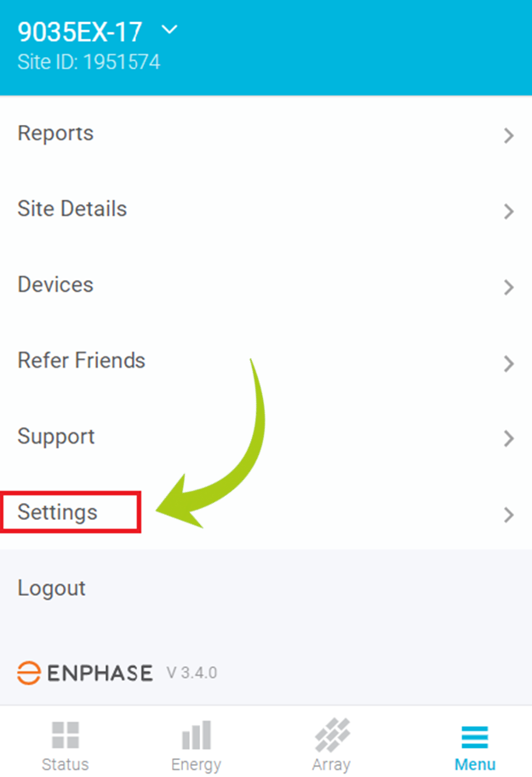Select Devices menu item

(x=54, y=285)
